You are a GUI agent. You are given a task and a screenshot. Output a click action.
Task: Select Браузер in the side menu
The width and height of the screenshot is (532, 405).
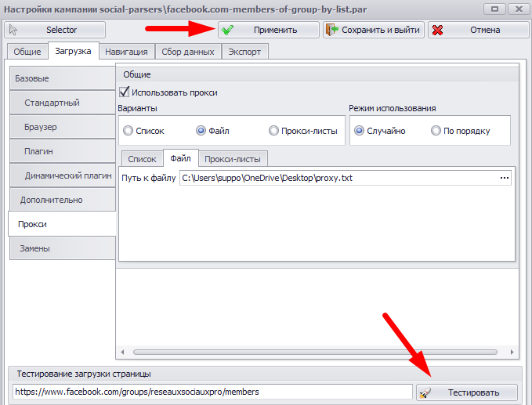point(63,127)
